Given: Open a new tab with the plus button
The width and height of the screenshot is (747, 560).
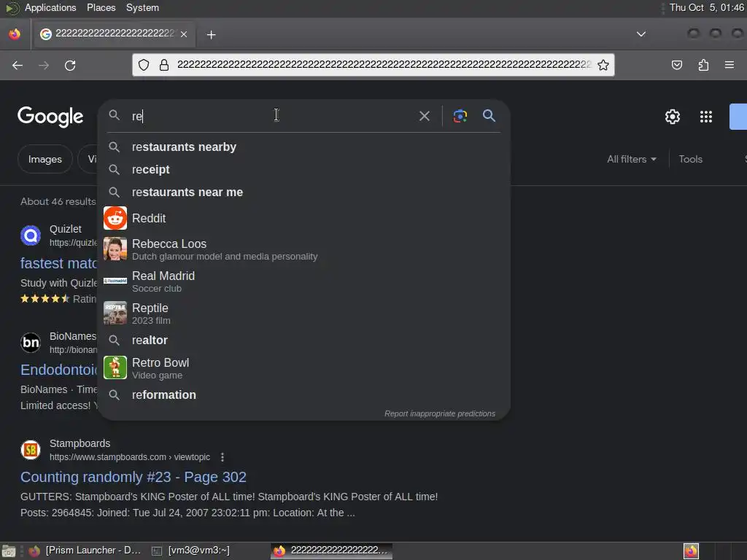Looking at the screenshot, I should pyautogui.click(x=211, y=34).
